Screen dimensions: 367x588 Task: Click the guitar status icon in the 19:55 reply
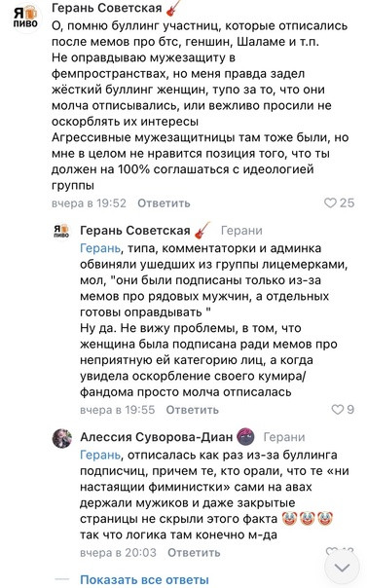(x=202, y=230)
